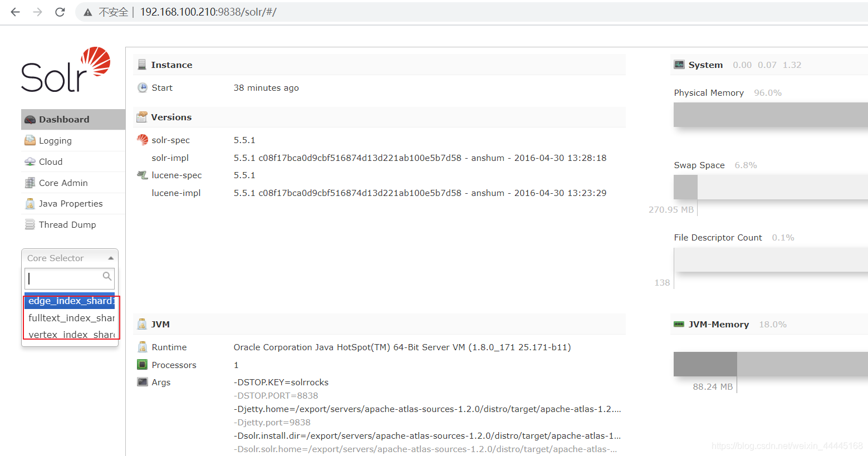
Task: Click the 88.24 MB JVM memory value
Action: (713, 386)
